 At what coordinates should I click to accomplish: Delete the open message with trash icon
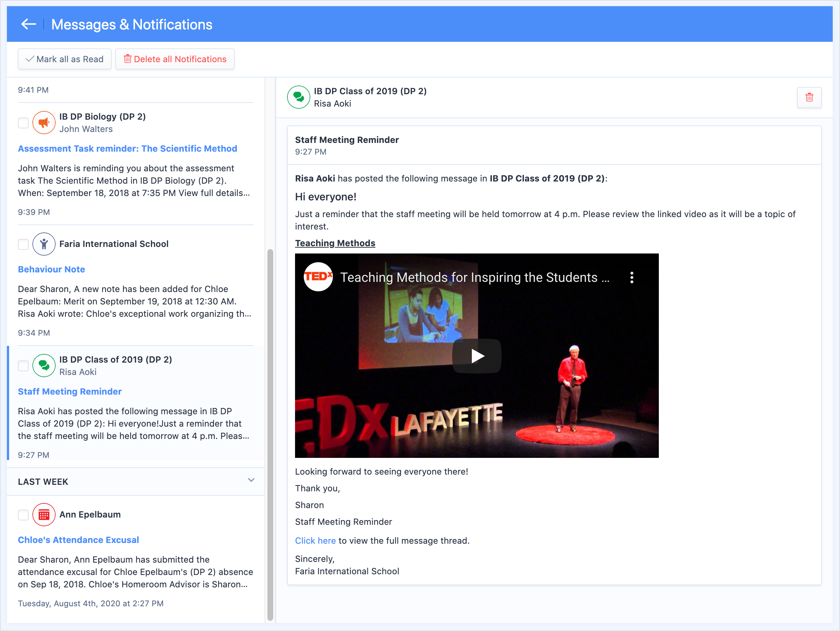pyautogui.click(x=809, y=97)
